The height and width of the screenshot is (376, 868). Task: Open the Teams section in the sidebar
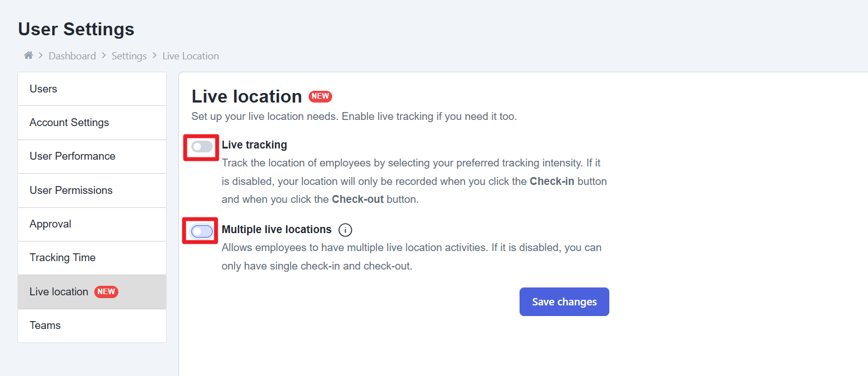click(45, 326)
